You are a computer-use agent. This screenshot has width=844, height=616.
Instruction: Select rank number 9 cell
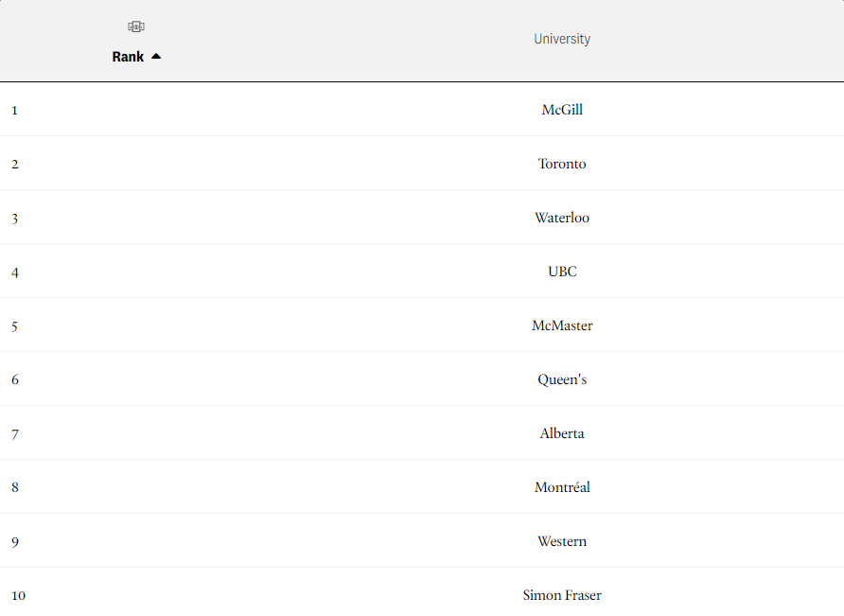(15, 542)
